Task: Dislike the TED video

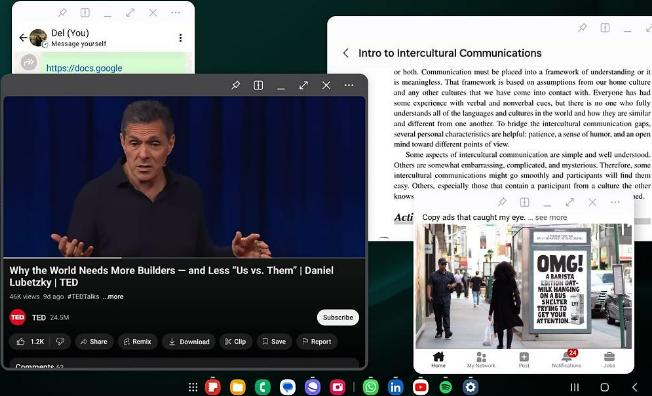Action: [60, 342]
